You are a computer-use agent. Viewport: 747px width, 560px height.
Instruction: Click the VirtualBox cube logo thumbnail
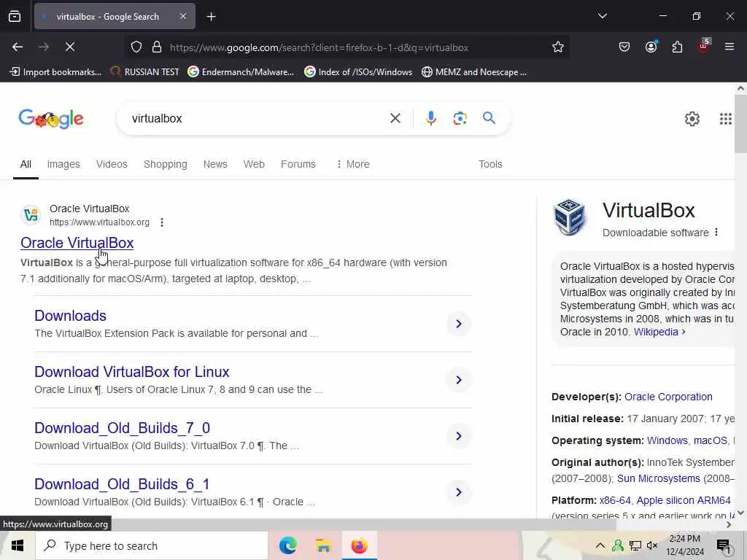pos(570,217)
